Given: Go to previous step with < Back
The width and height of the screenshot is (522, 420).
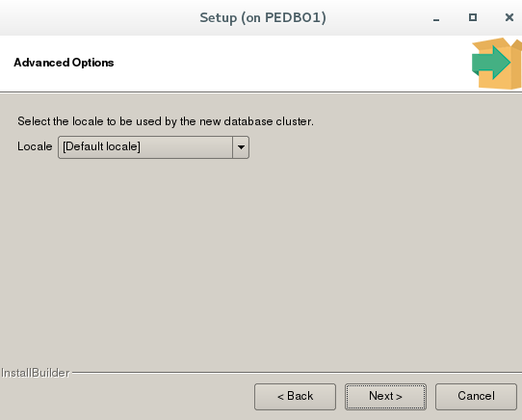Looking at the screenshot, I should point(295,396).
